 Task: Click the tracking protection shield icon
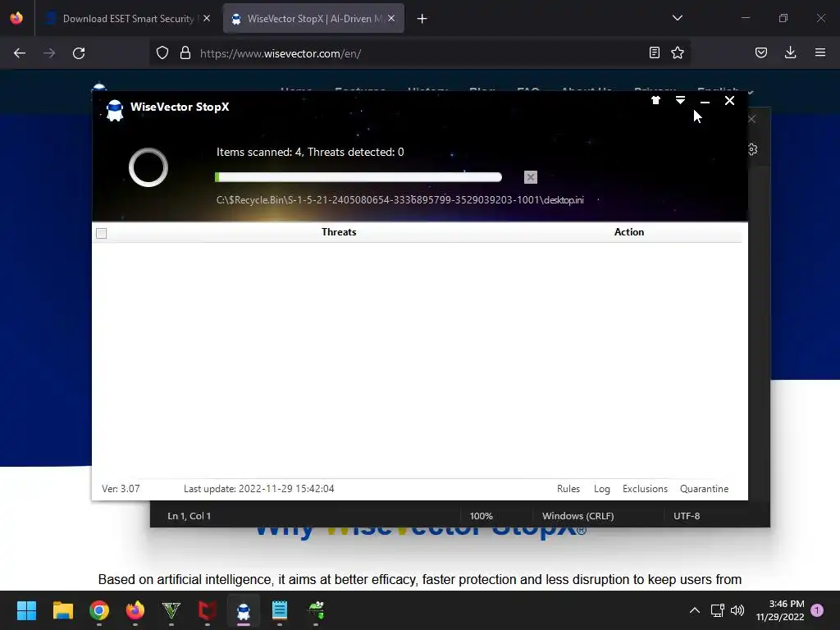tap(162, 53)
